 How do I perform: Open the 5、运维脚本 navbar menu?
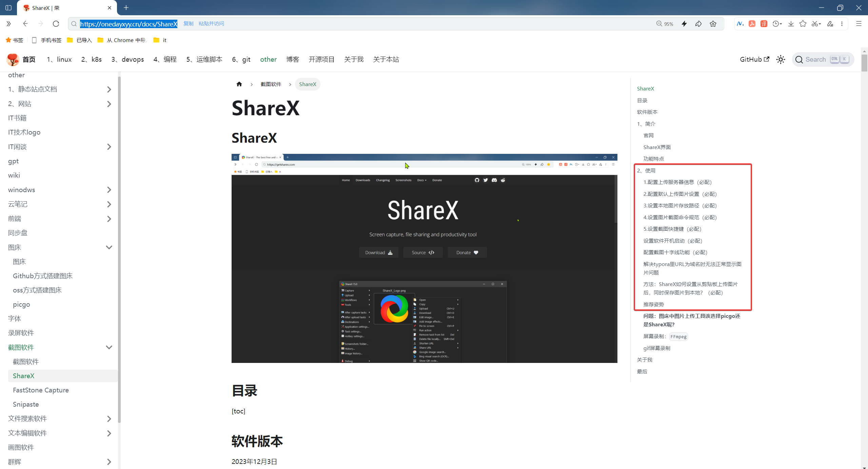pos(204,59)
